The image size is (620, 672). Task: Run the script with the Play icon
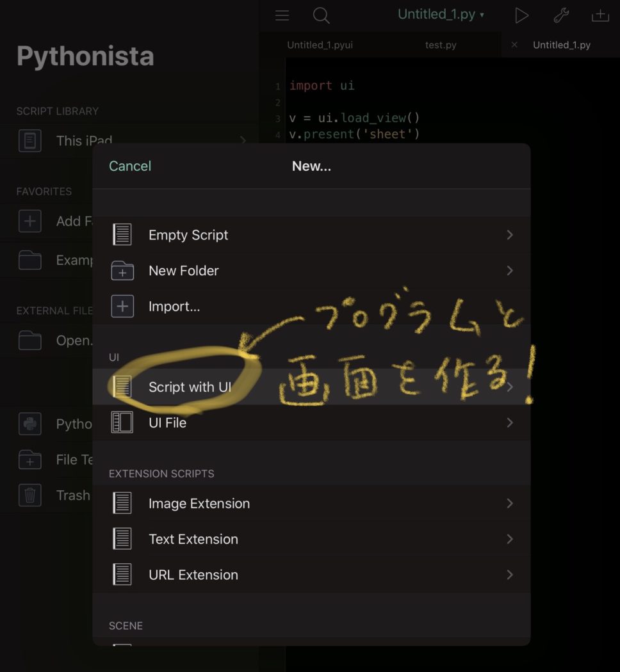[521, 15]
